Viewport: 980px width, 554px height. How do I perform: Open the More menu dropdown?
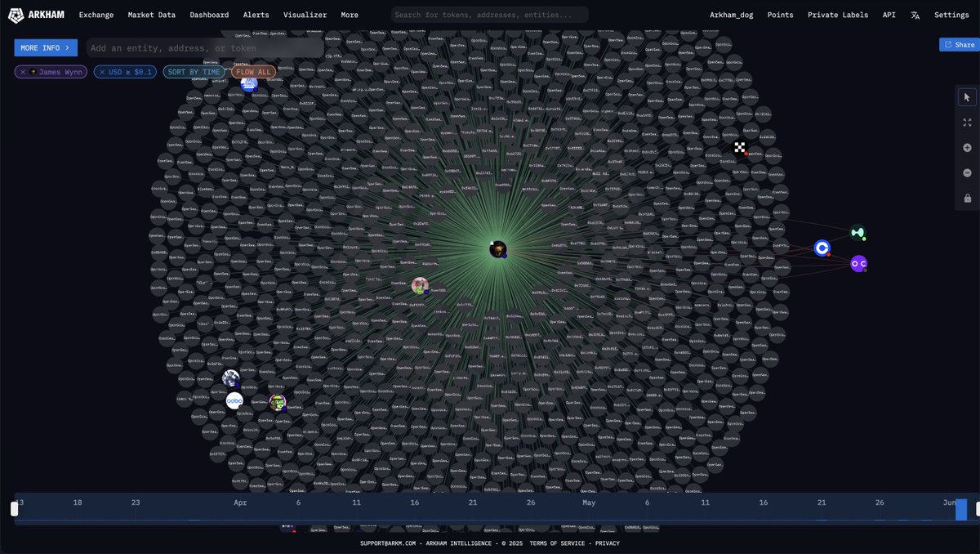click(x=350, y=15)
